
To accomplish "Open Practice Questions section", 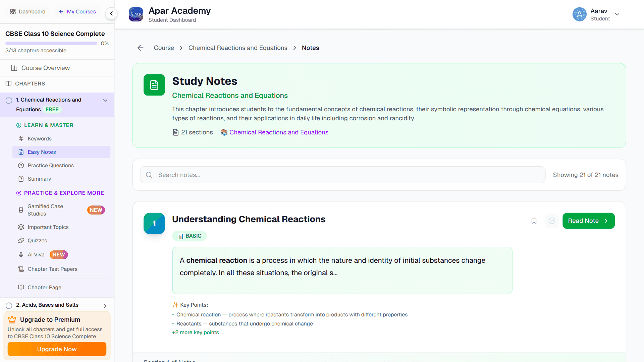I will (x=61, y=166).
